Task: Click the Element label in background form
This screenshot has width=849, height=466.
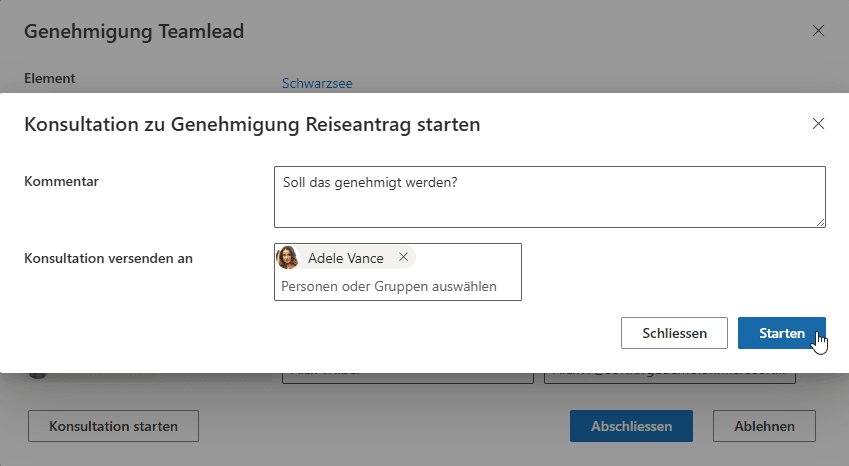Action: coord(49,78)
